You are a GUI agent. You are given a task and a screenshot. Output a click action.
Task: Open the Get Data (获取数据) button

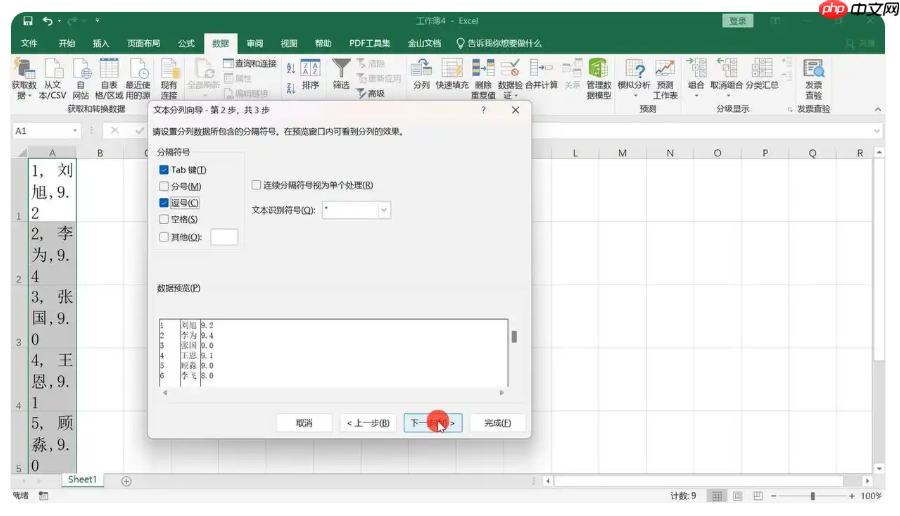coord(24,79)
